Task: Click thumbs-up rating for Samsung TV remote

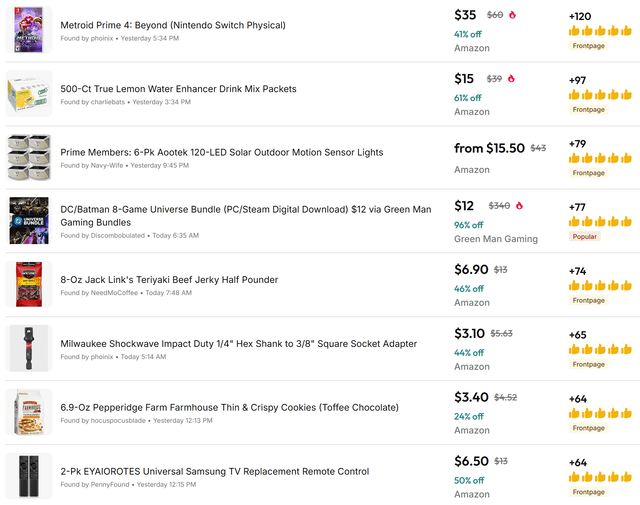Action: point(600,477)
